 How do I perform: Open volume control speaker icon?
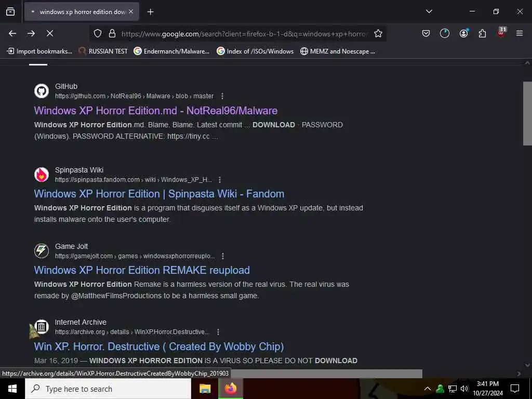(464, 389)
